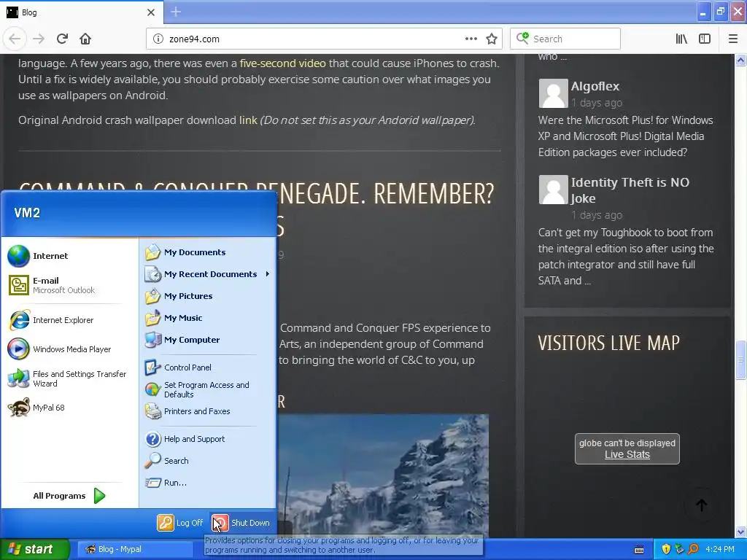747x560 pixels.
Task: Open the Algoflex comment title
Action: [595, 86]
